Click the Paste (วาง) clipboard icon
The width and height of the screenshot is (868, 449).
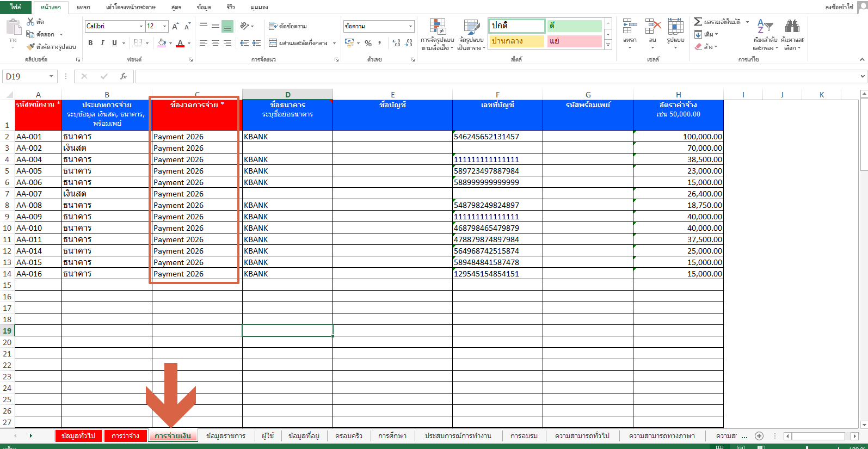tap(13, 27)
